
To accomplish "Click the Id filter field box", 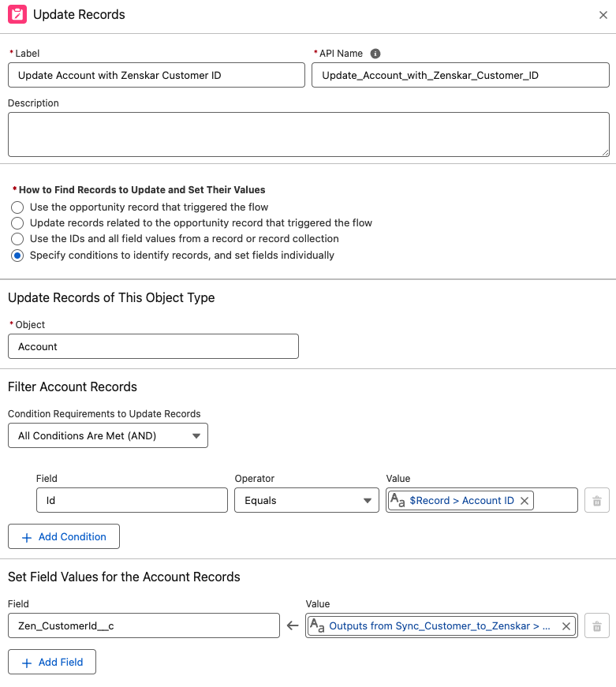I will pyautogui.click(x=132, y=500).
